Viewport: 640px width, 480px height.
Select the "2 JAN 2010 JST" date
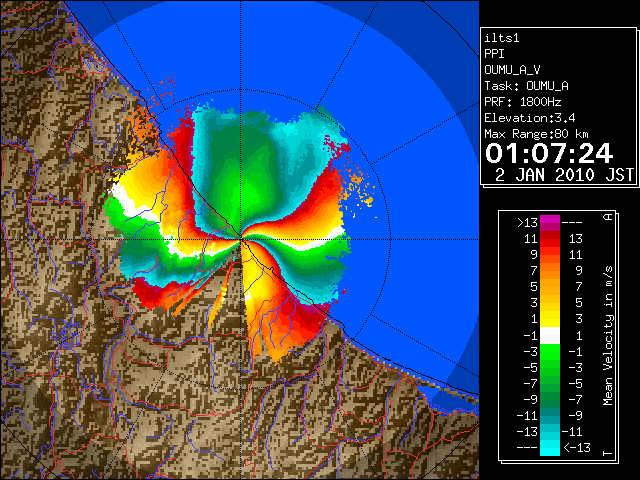click(x=564, y=175)
